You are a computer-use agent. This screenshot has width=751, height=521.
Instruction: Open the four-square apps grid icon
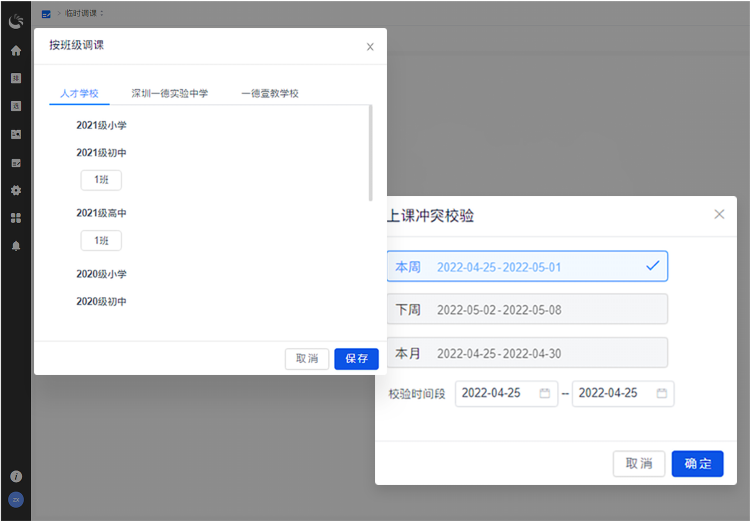(x=16, y=218)
